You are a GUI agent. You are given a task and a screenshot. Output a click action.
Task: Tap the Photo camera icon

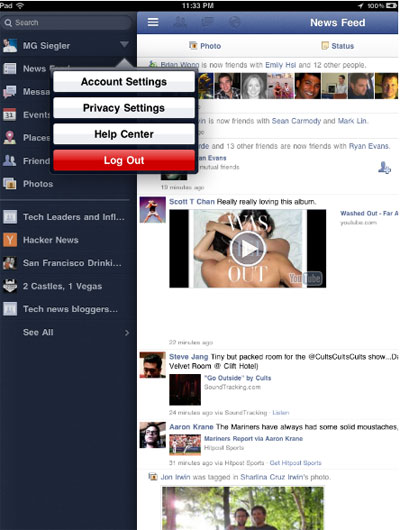(193, 46)
